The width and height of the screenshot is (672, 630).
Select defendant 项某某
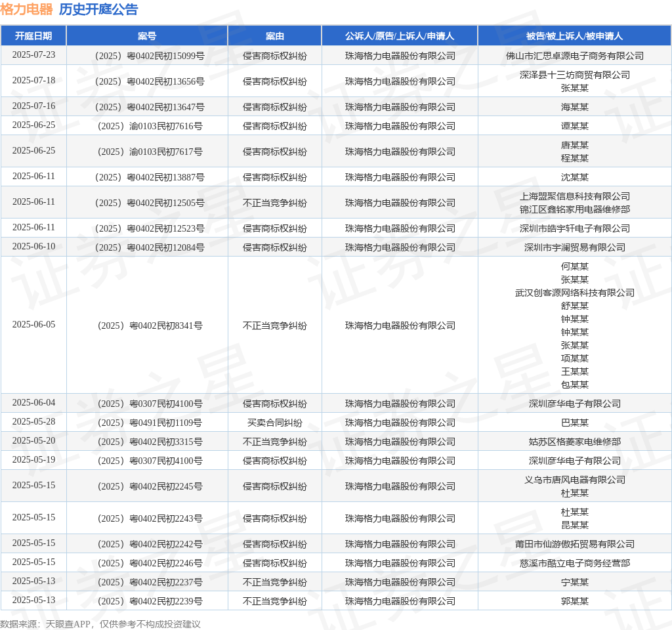[x=575, y=358]
